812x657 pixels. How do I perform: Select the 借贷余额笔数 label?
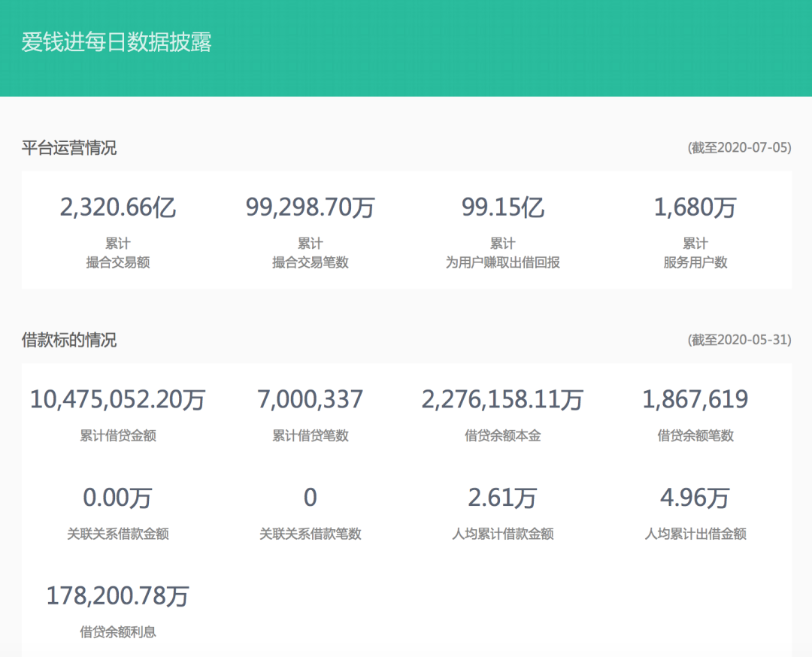point(695,436)
